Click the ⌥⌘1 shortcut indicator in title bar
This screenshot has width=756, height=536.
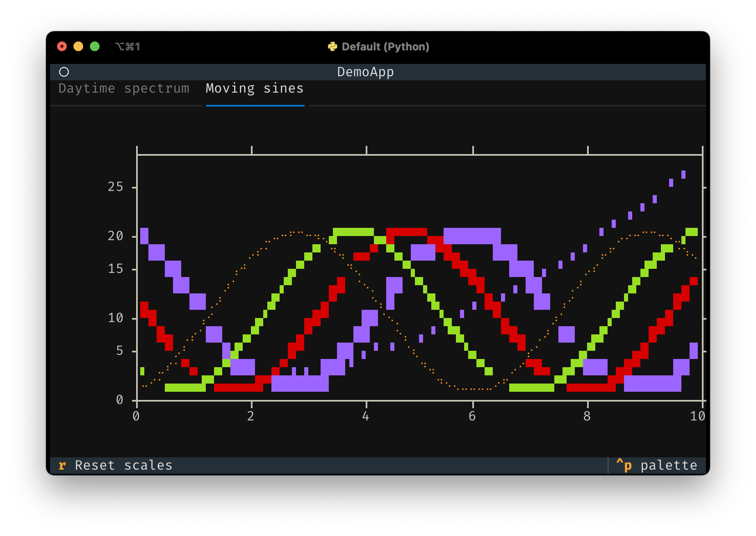[128, 46]
